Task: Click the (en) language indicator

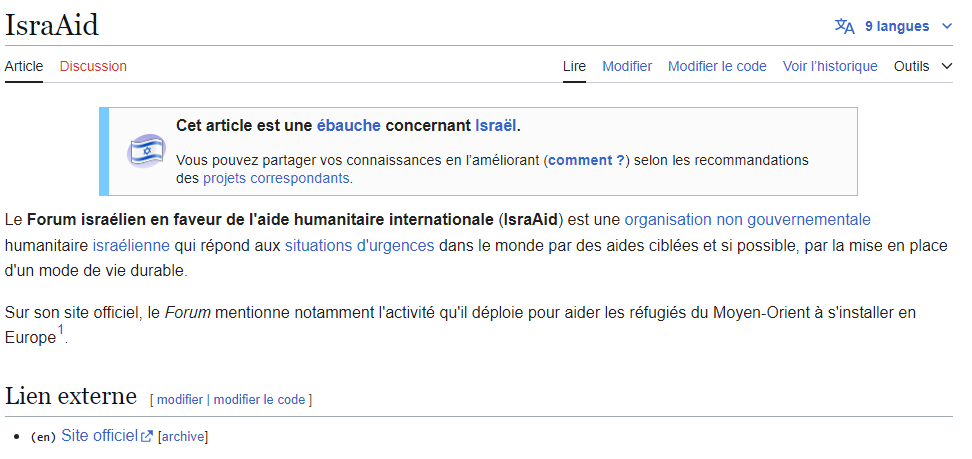Action: [43, 437]
